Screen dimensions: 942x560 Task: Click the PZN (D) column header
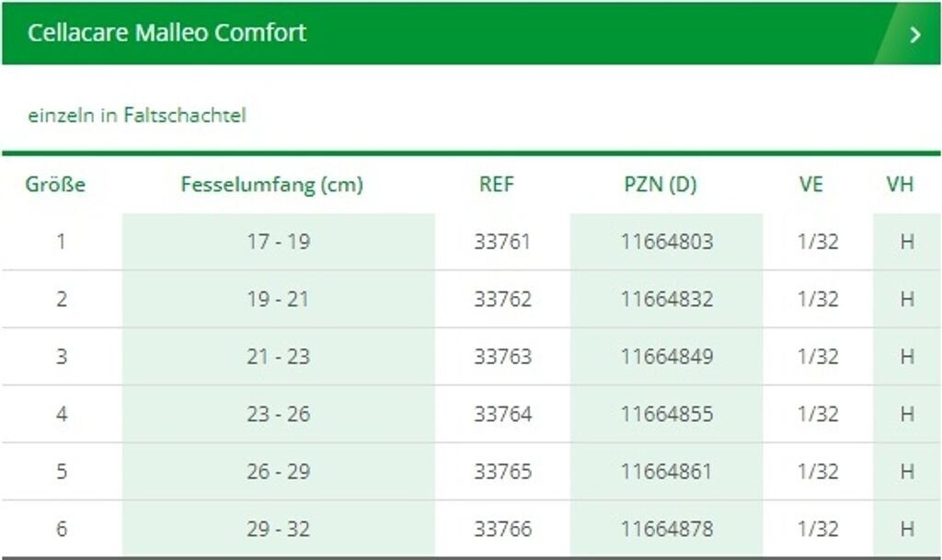tap(661, 184)
